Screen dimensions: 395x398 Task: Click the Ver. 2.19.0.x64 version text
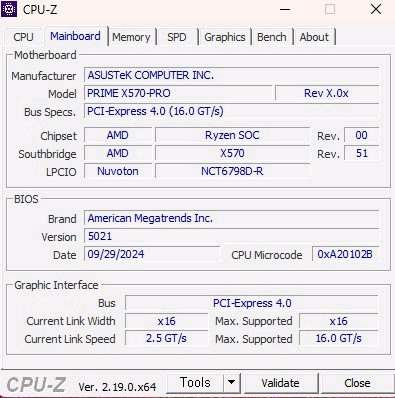point(117,387)
